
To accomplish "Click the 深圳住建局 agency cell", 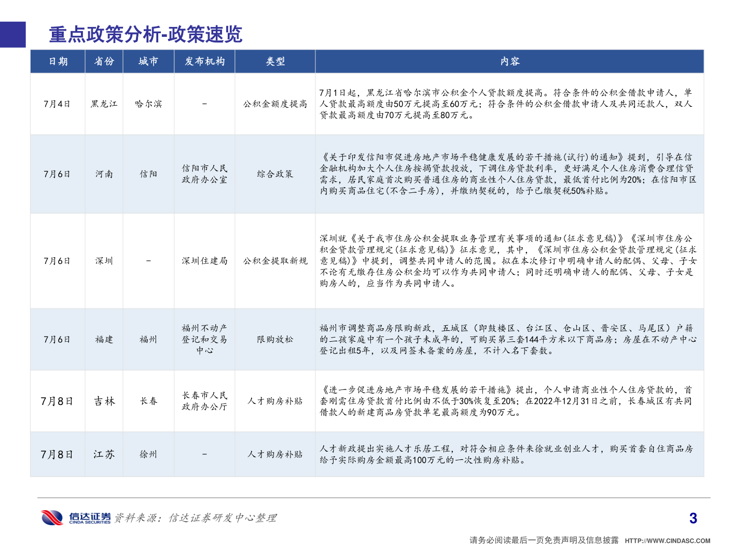I will [204, 261].
